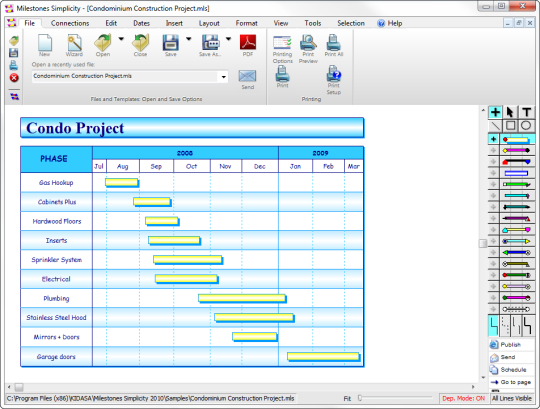The image size is (540, 409).
Task: Choose the magenta bar symbol style in toolbox
Action: pos(517,150)
